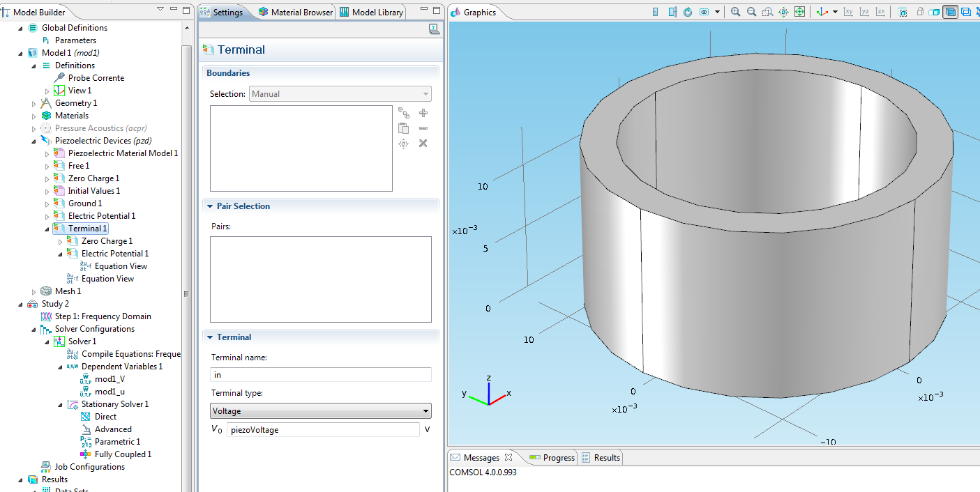Click the Add to Selection plus icon

click(x=423, y=113)
